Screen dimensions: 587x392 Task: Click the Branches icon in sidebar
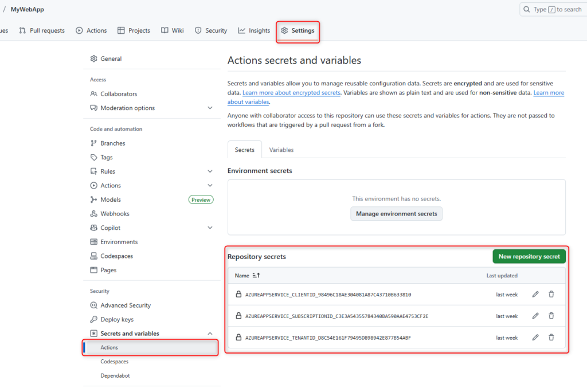click(x=93, y=143)
